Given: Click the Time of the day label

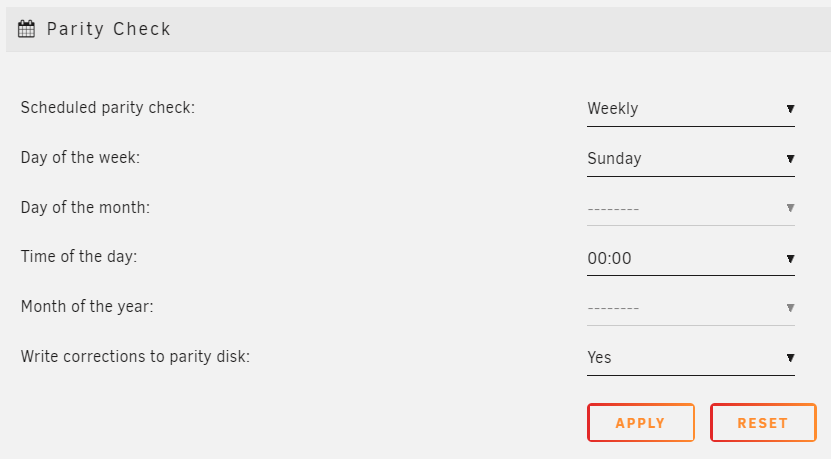Looking at the screenshot, I should coord(79,257).
